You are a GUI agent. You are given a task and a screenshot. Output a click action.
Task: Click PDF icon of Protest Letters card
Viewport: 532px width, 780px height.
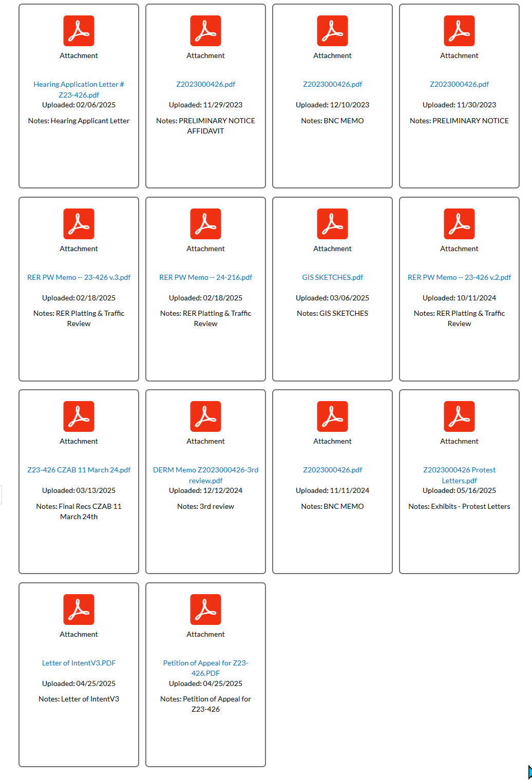[x=459, y=416]
